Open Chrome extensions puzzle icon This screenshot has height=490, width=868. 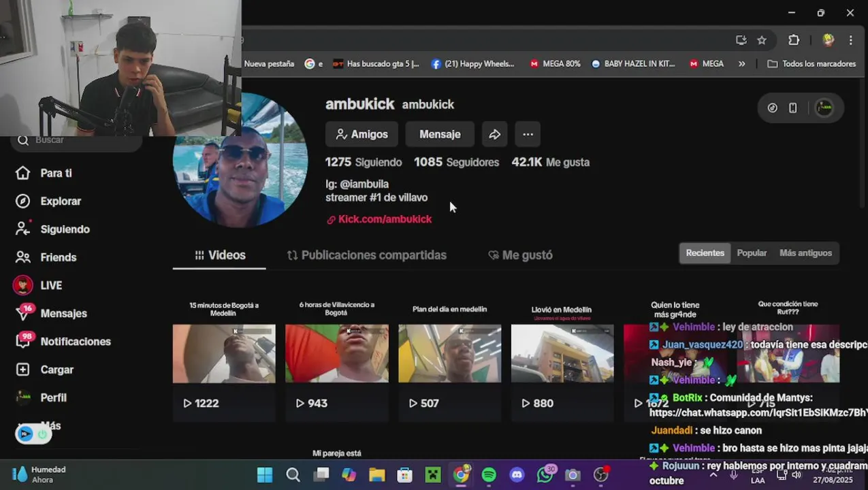(794, 40)
